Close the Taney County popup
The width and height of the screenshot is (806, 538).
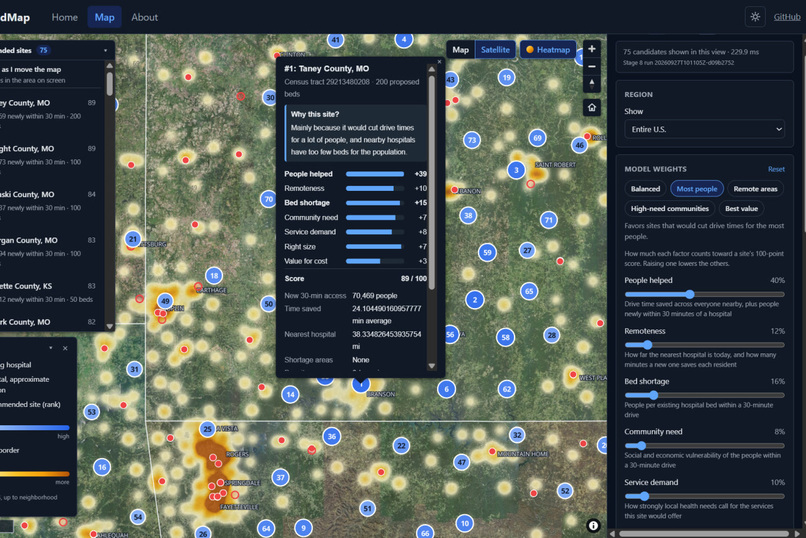click(439, 62)
